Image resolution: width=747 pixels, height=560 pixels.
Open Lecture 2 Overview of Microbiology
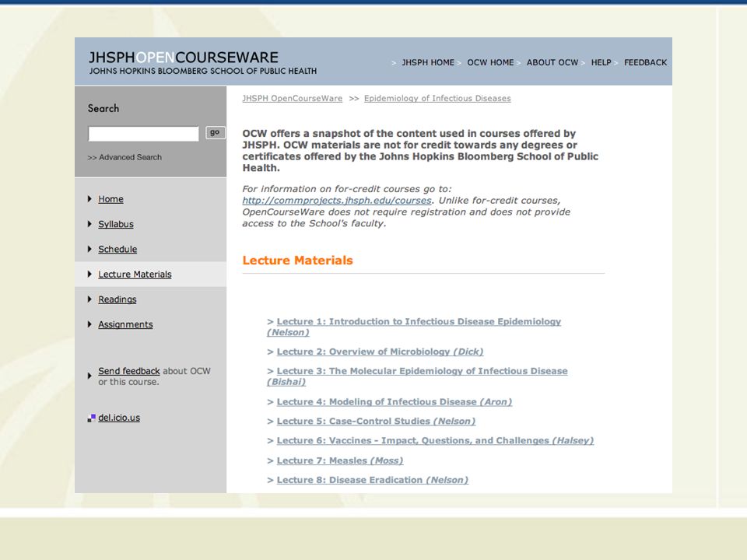click(x=380, y=352)
